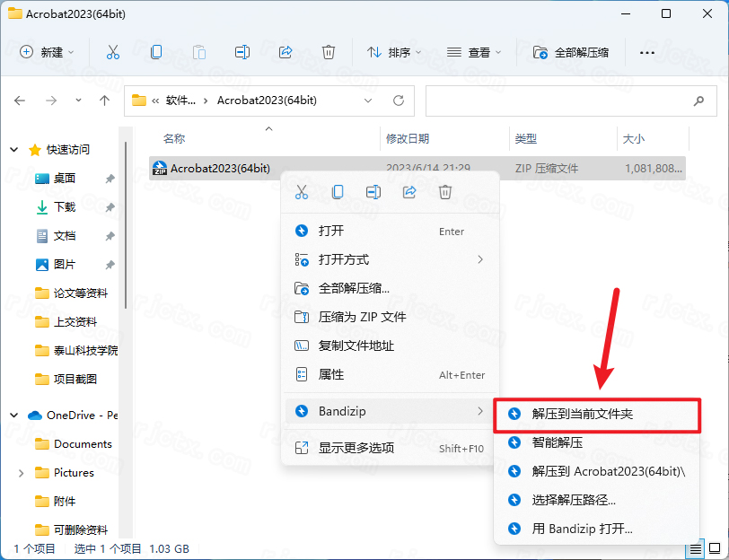Open the 查看 view dropdown

(x=474, y=52)
